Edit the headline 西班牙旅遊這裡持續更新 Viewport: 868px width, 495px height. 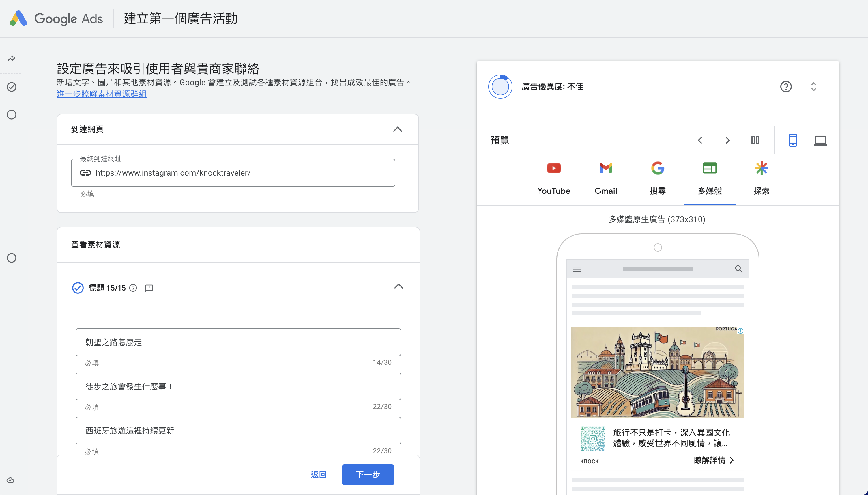pos(238,430)
